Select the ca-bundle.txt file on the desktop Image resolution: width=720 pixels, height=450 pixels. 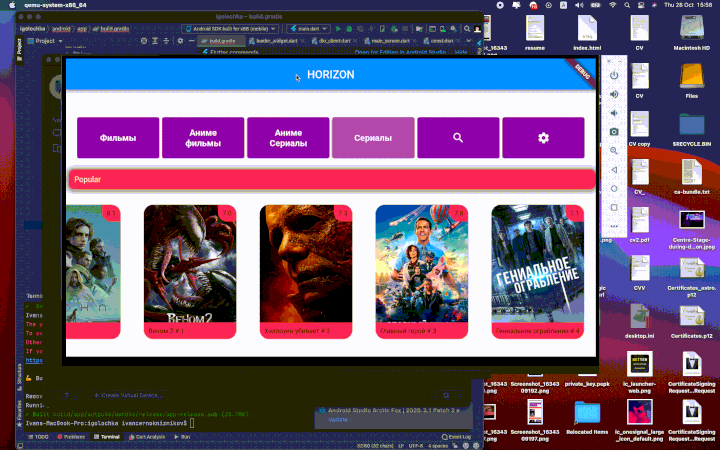[x=692, y=176]
